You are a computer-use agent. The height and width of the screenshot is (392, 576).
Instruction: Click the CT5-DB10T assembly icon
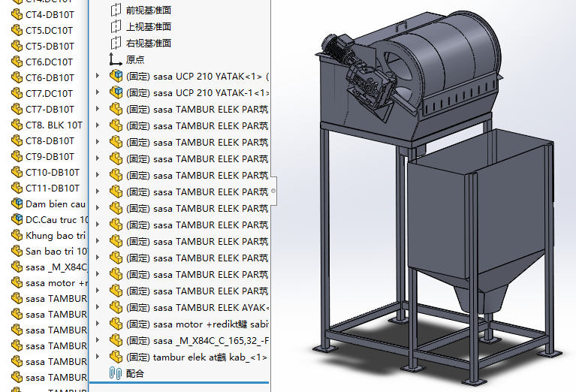point(17,46)
